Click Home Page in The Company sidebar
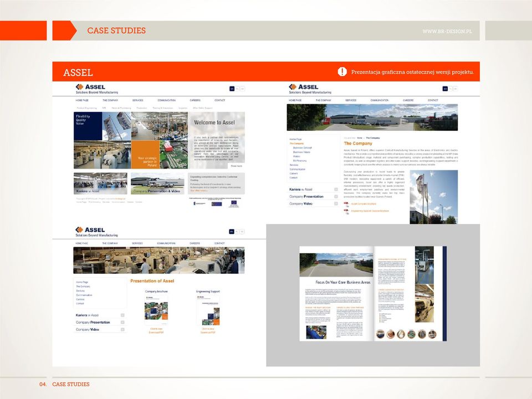 (x=295, y=139)
